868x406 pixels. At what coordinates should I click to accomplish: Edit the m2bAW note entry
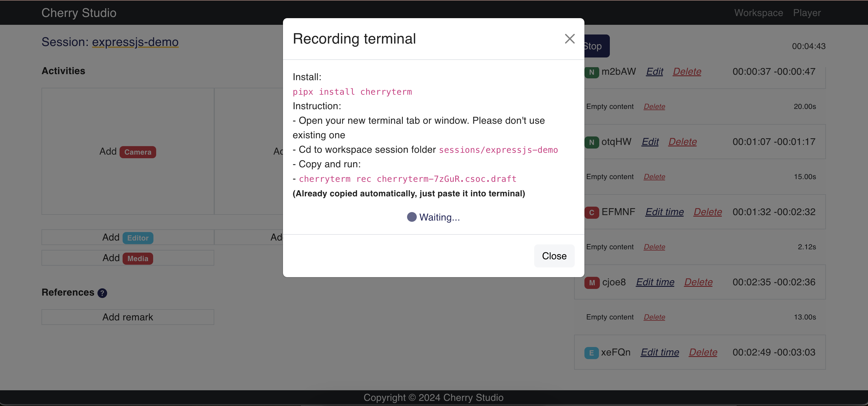(654, 71)
